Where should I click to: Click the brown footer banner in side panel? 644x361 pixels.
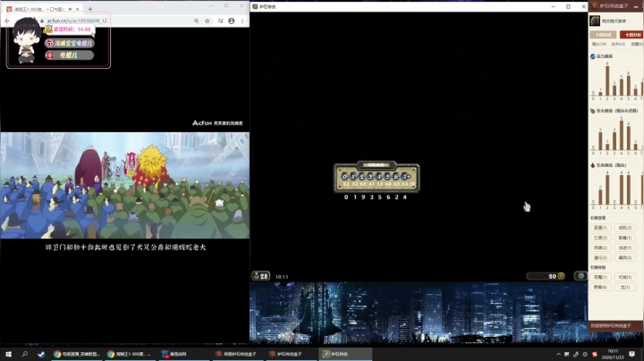[615, 326]
